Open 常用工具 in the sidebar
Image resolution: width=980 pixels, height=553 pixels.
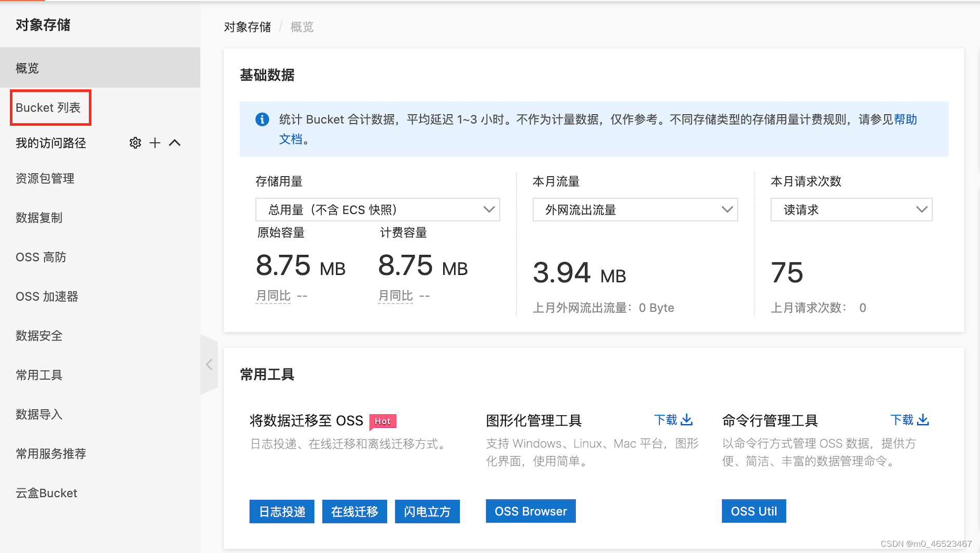pos(39,375)
